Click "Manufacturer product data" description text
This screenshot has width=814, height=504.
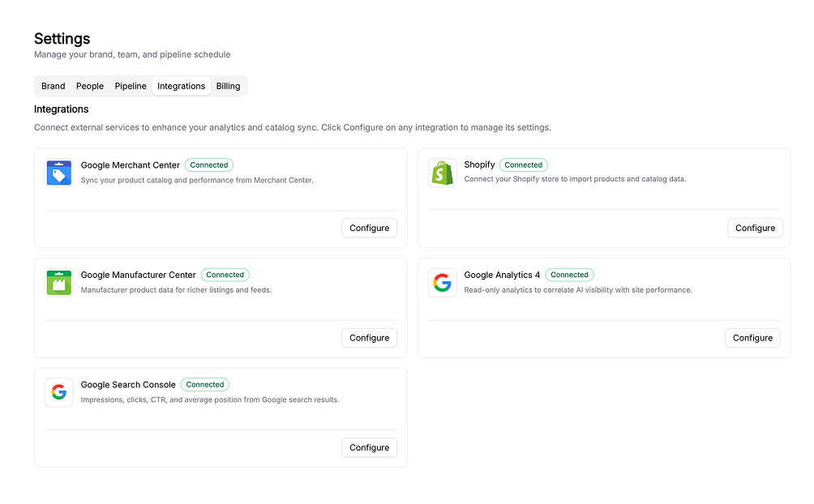coord(176,290)
